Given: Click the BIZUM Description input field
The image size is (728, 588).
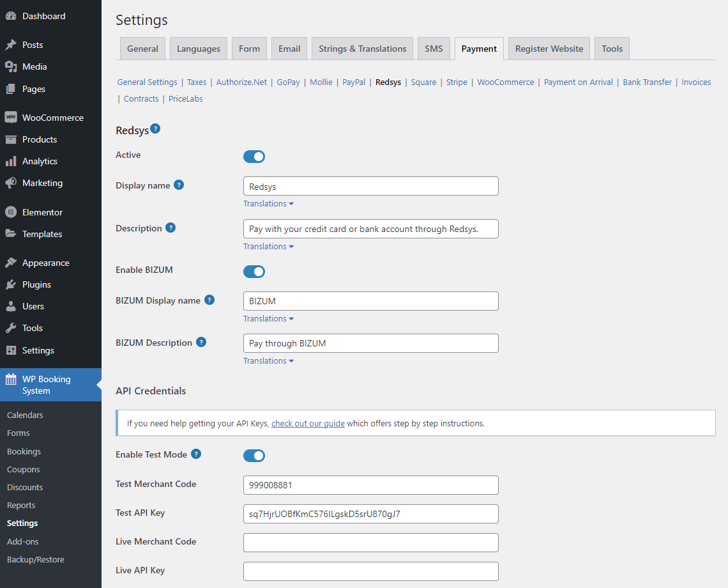Looking at the screenshot, I should (x=371, y=343).
